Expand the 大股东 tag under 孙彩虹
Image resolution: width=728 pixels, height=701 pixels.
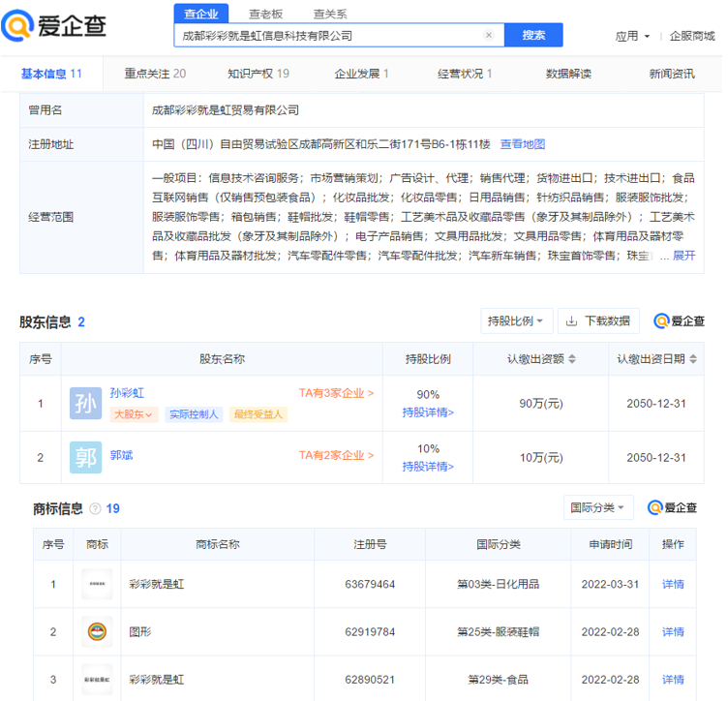[133, 414]
